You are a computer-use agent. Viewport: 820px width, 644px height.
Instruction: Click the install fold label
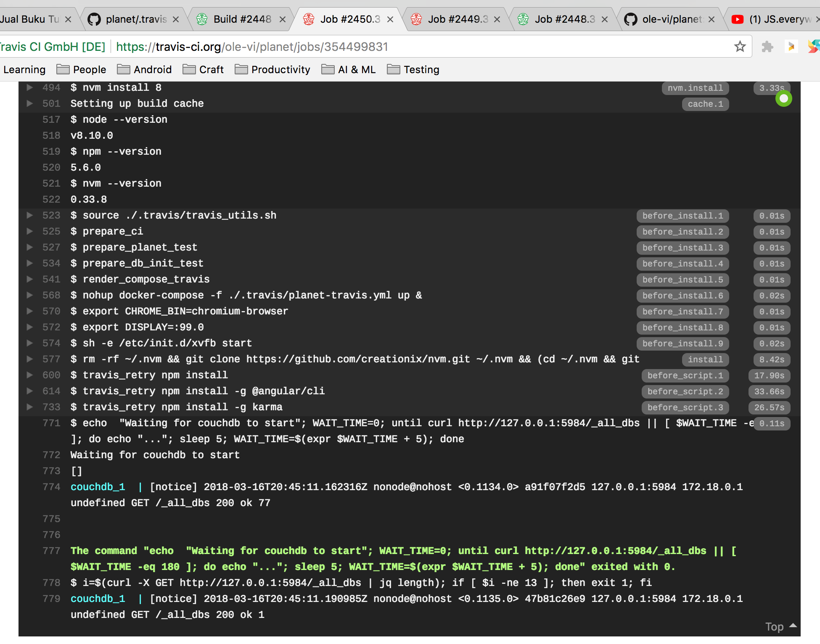(x=705, y=359)
